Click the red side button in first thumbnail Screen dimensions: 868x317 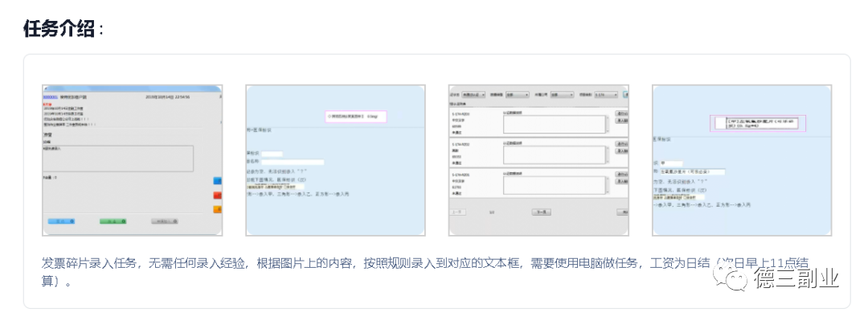tap(218, 195)
